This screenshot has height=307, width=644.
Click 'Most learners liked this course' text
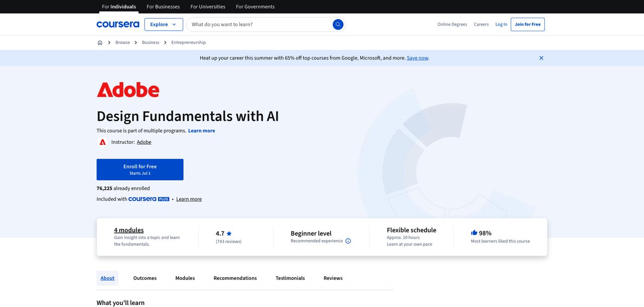pos(500,241)
